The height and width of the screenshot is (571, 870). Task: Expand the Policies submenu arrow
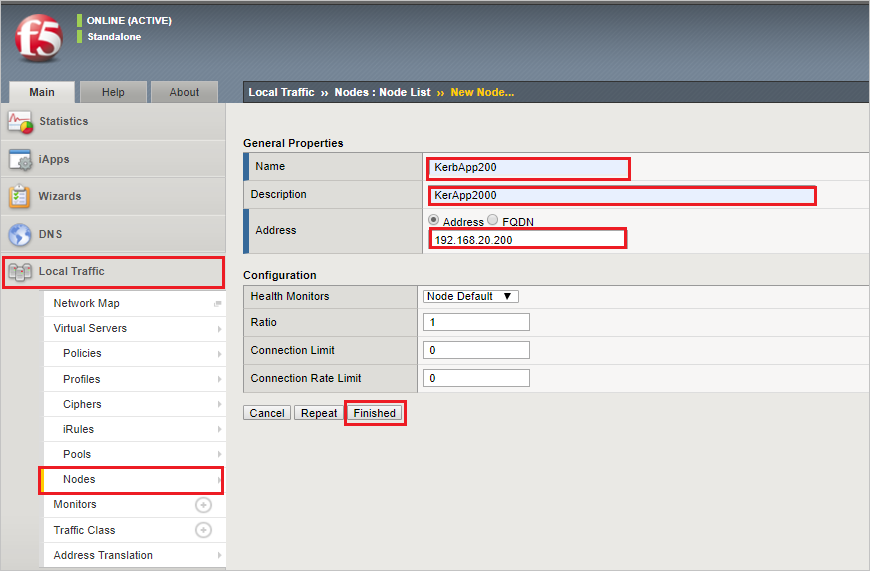coord(219,354)
